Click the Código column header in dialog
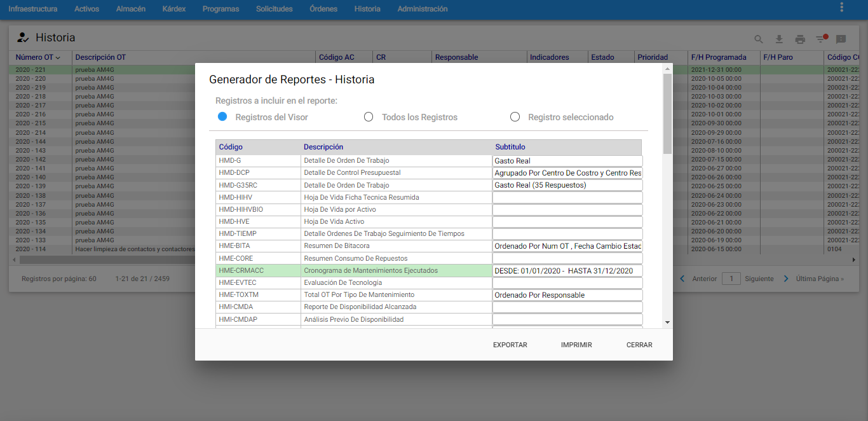The width and height of the screenshot is (868, 421). point(231,147)
